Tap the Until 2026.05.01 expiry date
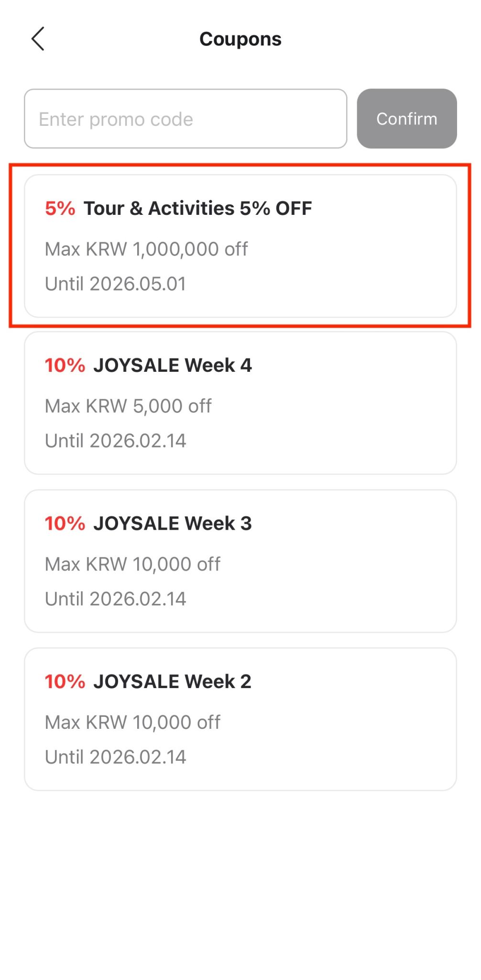Viewport: 481px width, 980px height. click(115, 284)
